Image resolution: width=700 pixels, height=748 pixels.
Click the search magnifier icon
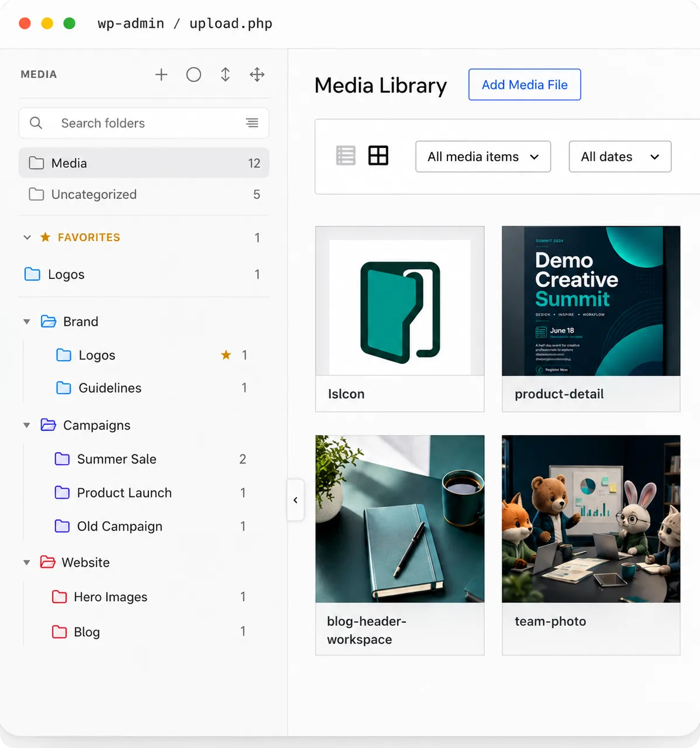(36, 123)
